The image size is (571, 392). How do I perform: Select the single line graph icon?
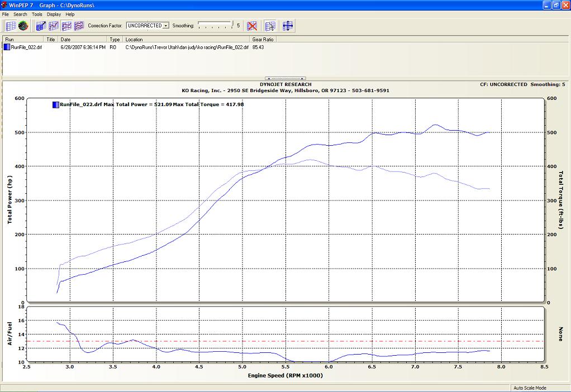pos(54,26)
